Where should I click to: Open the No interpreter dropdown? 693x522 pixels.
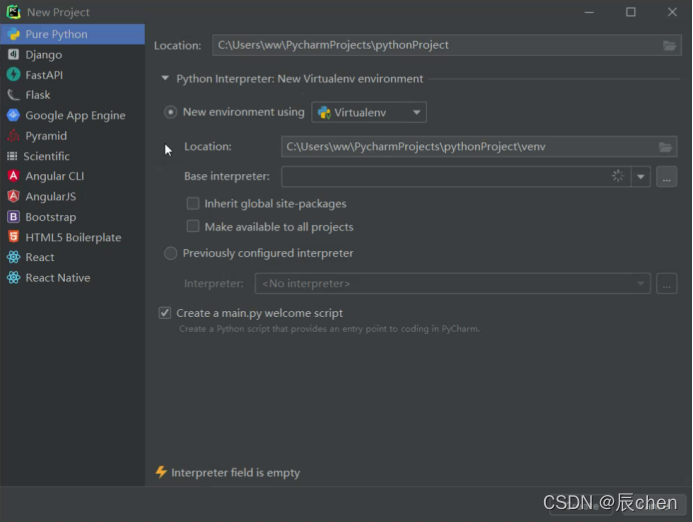[x=452, y=283]
